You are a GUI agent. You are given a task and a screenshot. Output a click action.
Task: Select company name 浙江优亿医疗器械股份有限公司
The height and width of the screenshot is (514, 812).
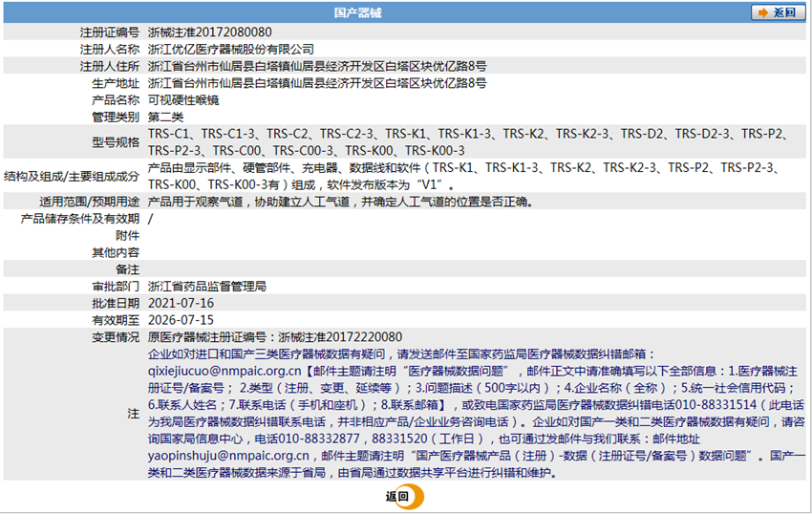(231, 50)
